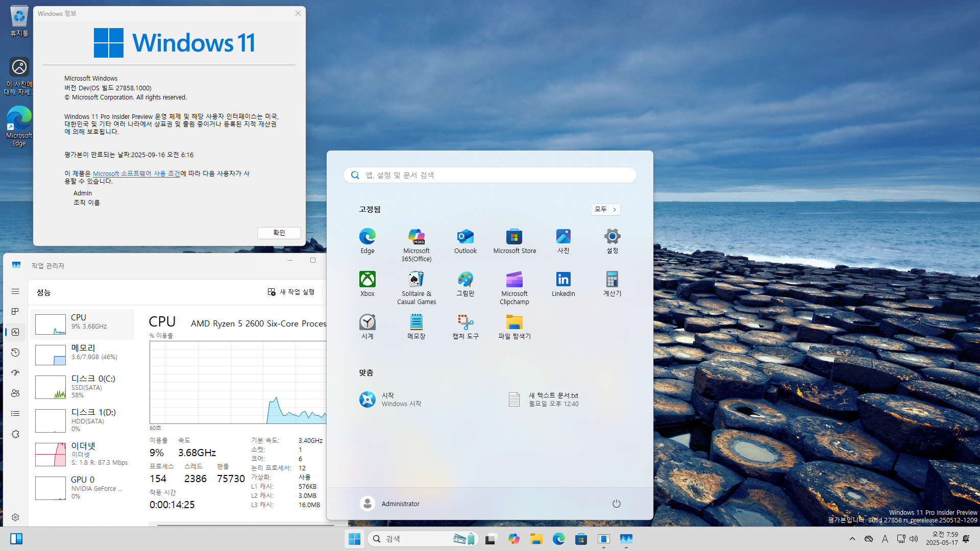
Task: Expand Task Manager hamburger navigation menu
Action: pyautogui.click(x=15, y=291)
